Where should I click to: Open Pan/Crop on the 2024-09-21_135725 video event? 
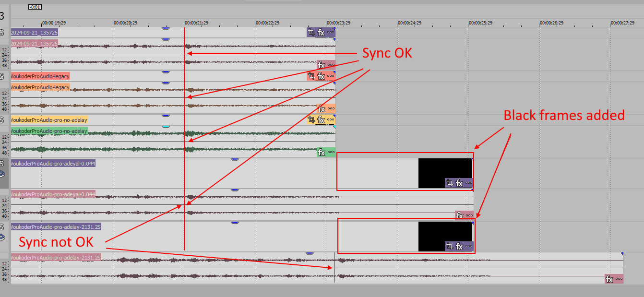tap(311, 33)
